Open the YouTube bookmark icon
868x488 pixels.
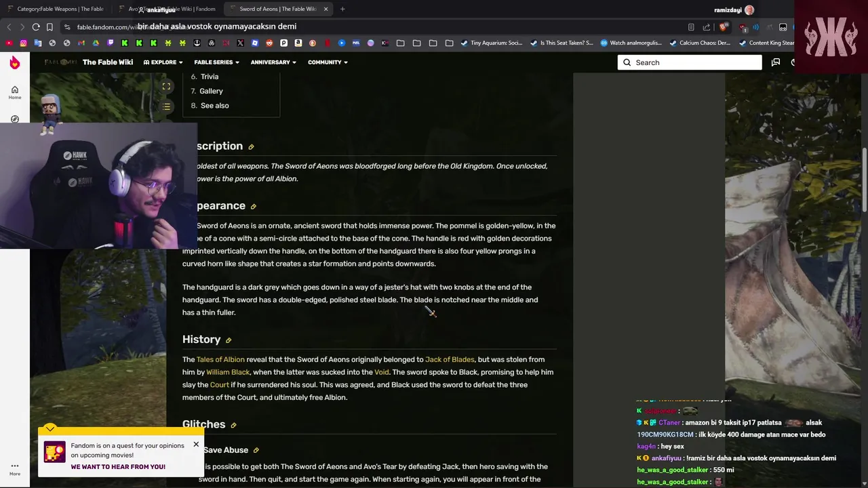(9, 43)
